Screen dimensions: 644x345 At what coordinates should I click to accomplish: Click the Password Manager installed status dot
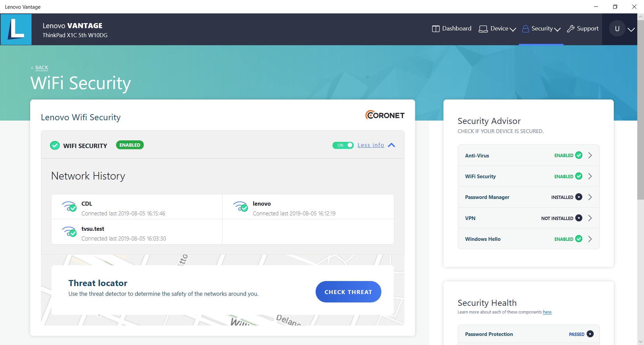[579, 197]
